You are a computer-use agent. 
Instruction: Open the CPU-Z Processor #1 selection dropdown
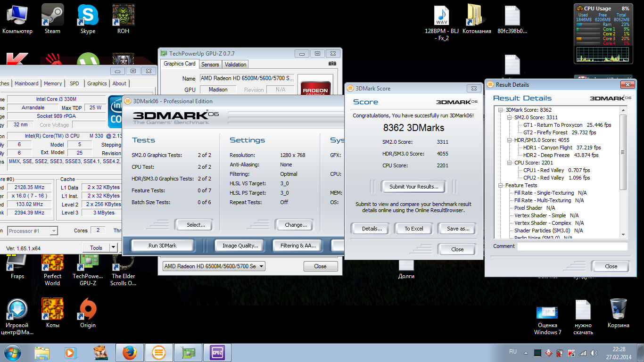(53, 231)
